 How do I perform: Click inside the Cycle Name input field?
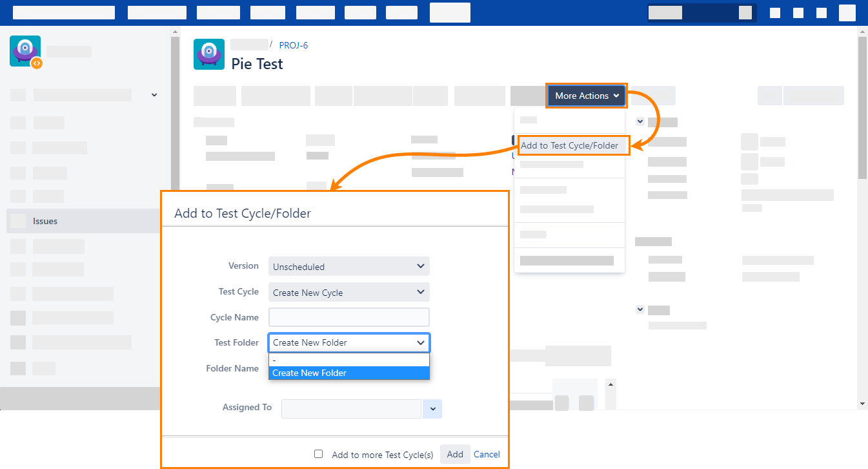tap(348, 317)
